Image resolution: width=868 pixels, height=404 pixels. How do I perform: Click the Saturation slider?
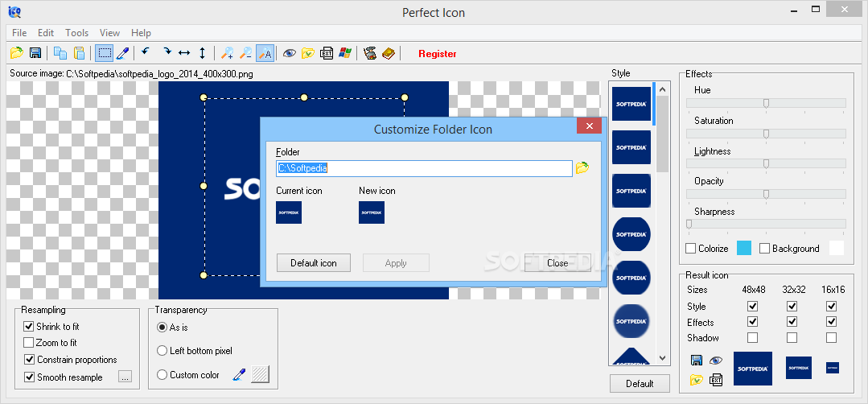click(766, 134)
